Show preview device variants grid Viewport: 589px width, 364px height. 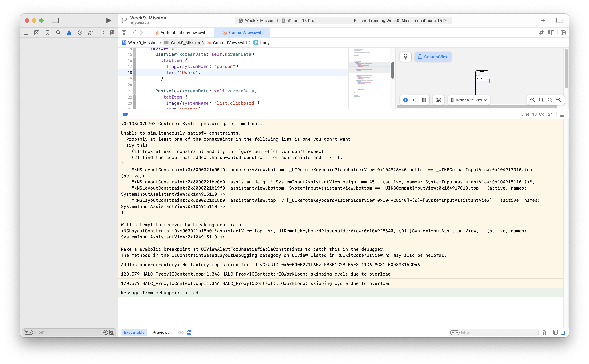tap(424, 100)
